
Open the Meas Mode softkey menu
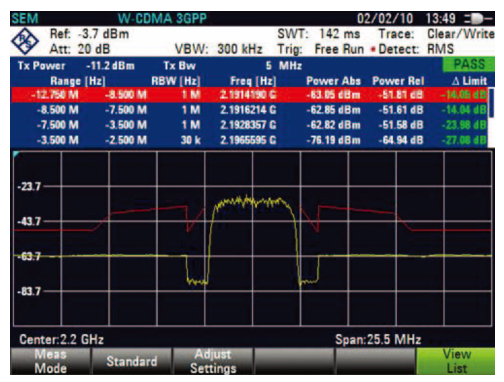click(x=51, y=361)
